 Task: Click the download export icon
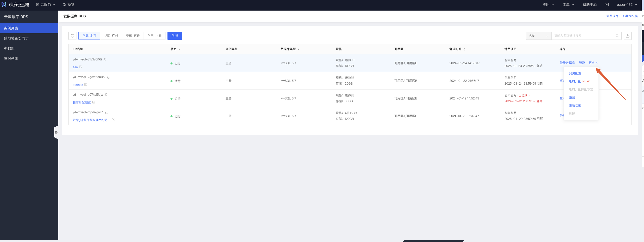627,36
